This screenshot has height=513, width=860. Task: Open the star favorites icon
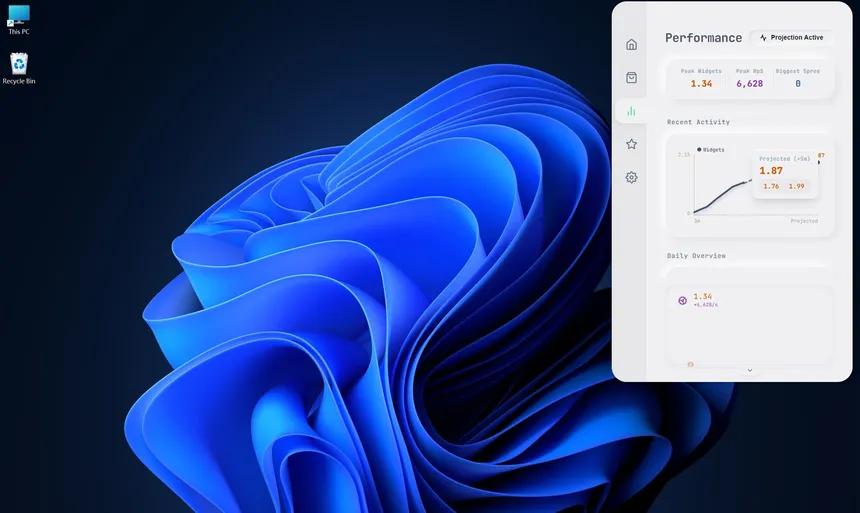click(x=631, y=144)
